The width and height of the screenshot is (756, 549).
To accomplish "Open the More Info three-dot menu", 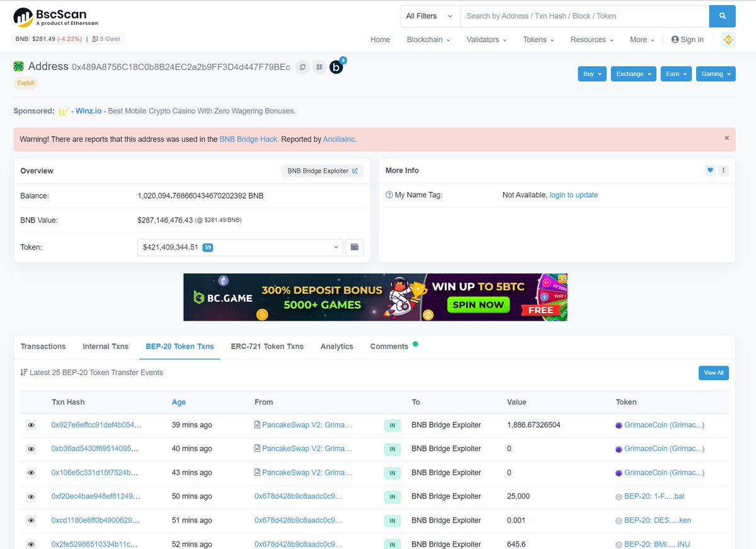I will click(x=723, y=170).
